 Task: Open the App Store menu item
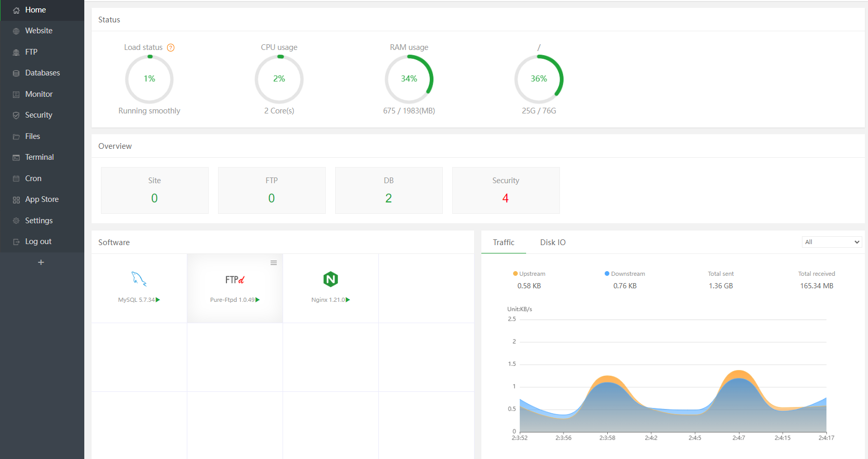click(x=42, y=199)
